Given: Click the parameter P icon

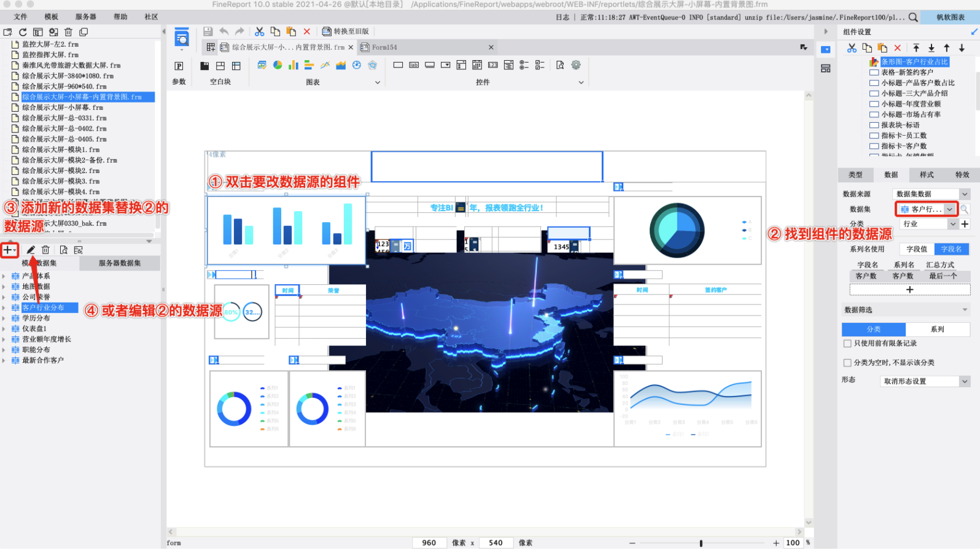Looking at the screenshot, I should pyautogui.click(x=179, y=66).
